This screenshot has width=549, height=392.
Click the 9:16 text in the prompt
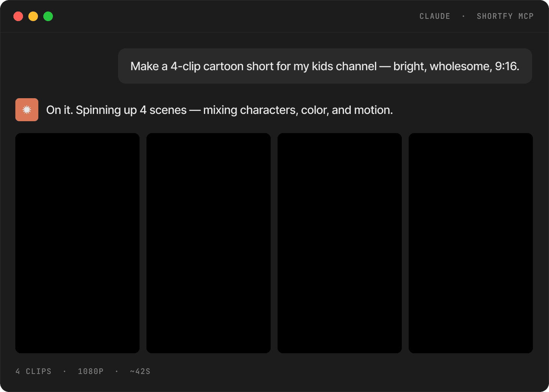[x=507, y=66]
